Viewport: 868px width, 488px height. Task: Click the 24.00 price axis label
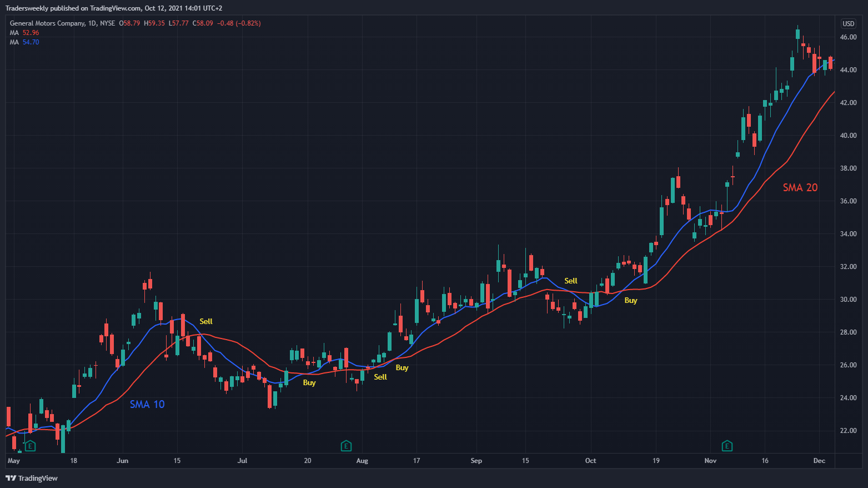coord(848,398)
